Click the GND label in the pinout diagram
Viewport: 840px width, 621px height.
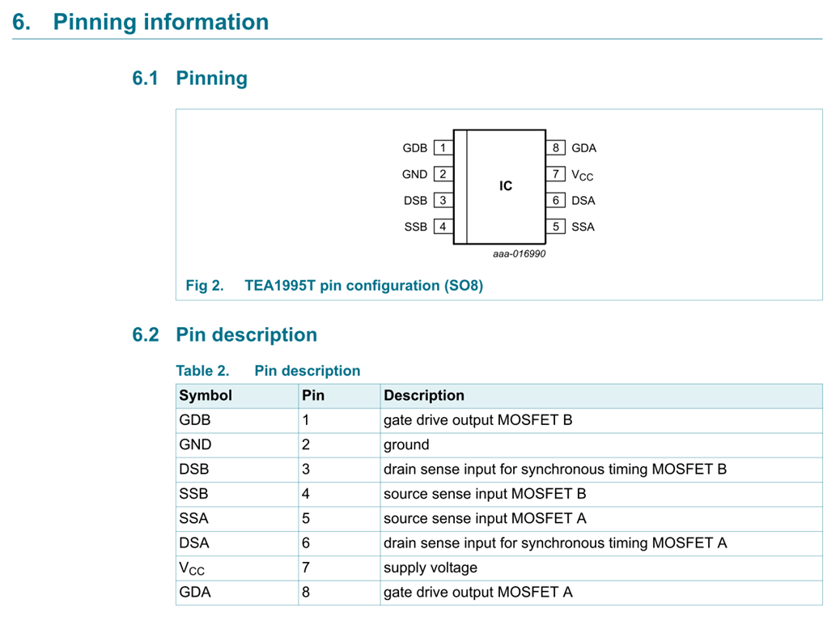(414, 174)
